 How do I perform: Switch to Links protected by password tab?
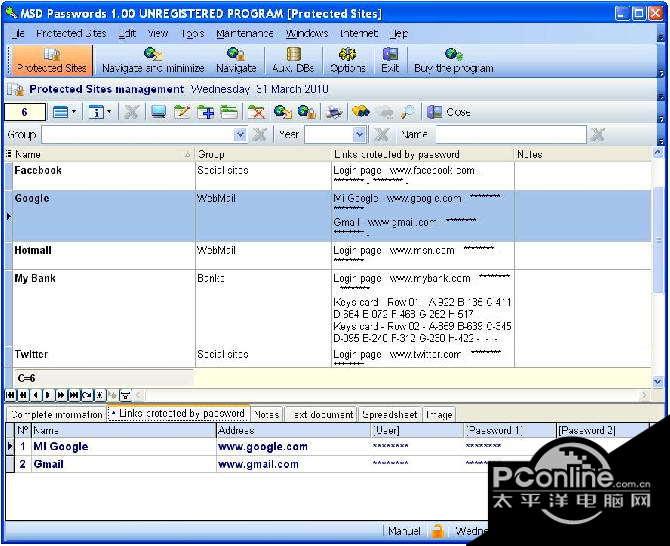point(178,414)
